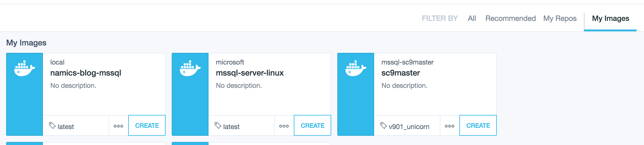Click tag icon on namics-blog-mssql card
This screenshot has height=145, width=644.
pos(52,125)
